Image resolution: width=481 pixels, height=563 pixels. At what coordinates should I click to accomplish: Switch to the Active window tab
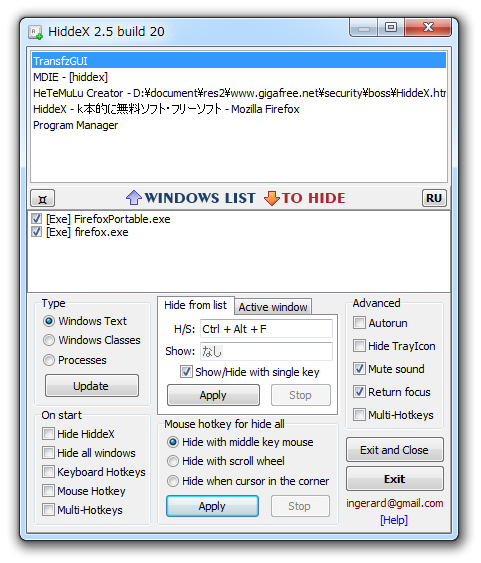click(x=273, y=307)
